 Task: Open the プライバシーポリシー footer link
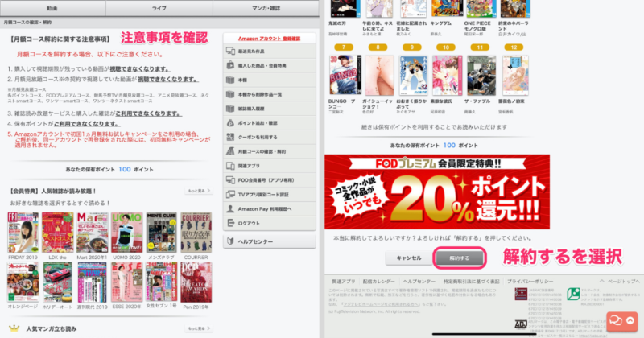coord(530,282)
